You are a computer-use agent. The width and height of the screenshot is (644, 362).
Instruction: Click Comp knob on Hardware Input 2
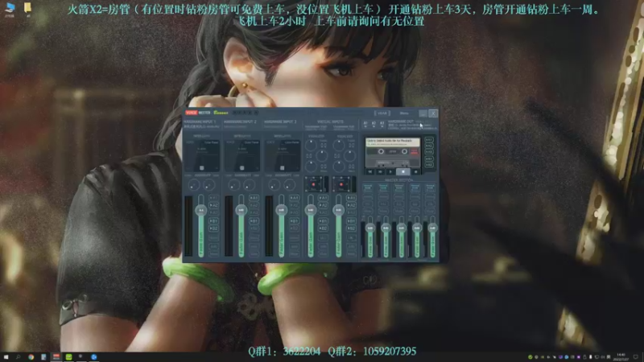click(234, 185)
